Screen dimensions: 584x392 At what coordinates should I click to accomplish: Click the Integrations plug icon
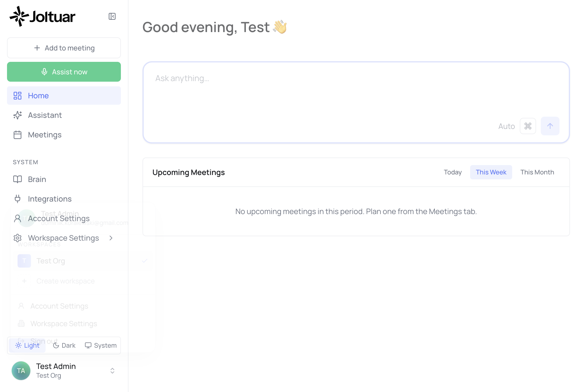[x=18, y=199]
